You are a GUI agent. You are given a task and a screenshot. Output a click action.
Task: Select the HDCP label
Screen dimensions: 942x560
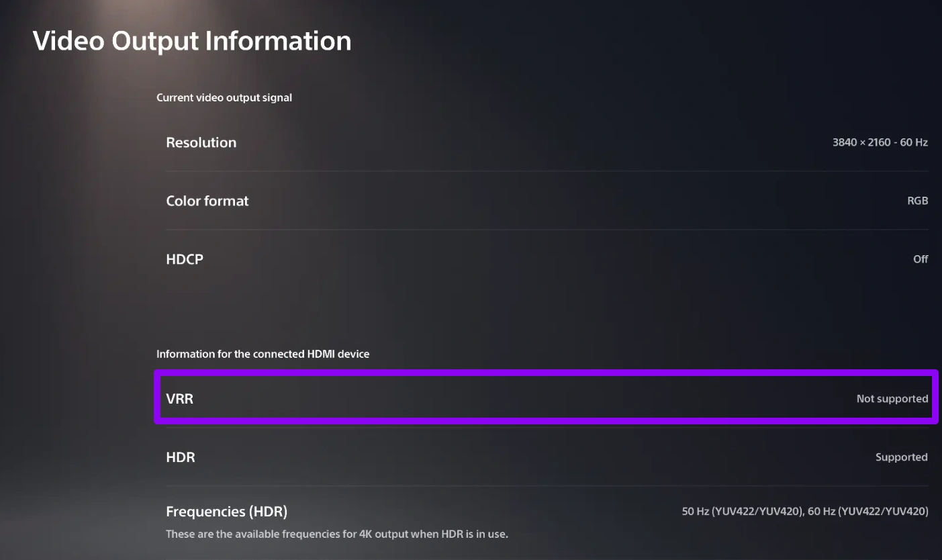184,259
